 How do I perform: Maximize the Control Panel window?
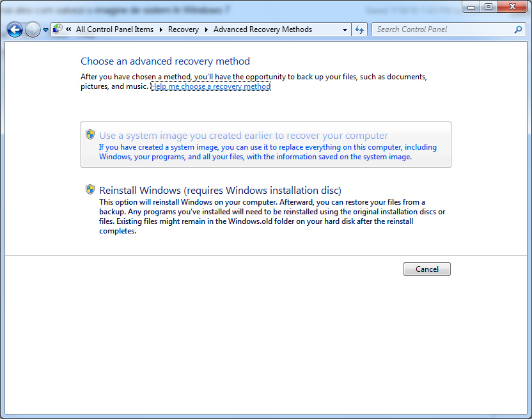coord(489,7)
